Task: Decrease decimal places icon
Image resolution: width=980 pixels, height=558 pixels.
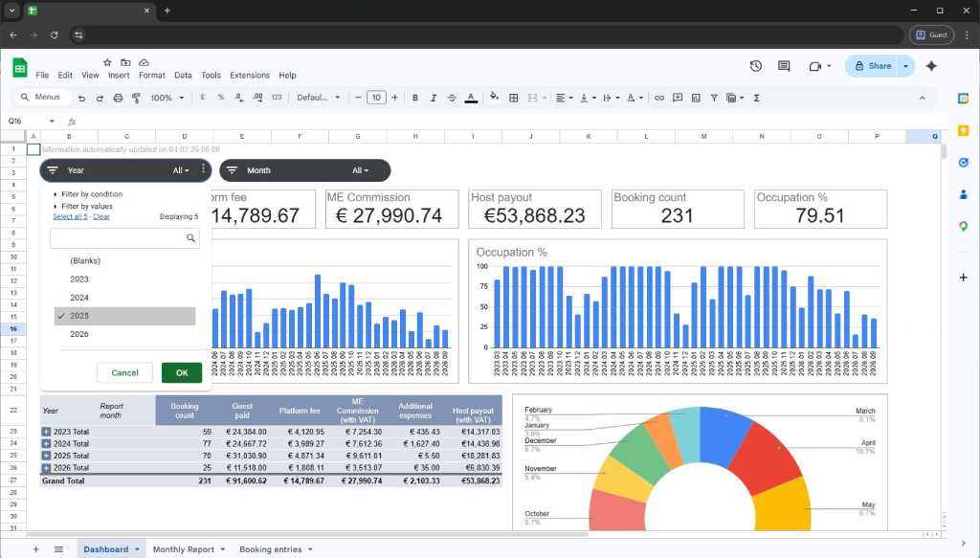Action: coord(238,98)
